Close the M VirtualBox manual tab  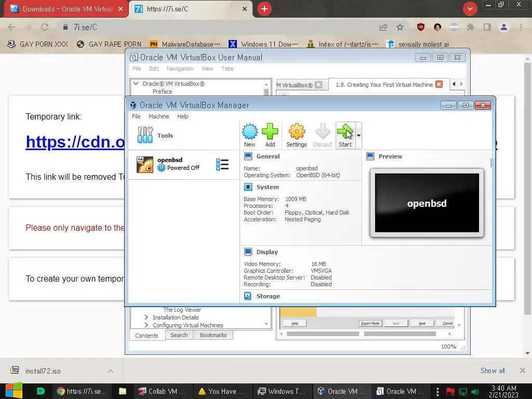[318, 85]
